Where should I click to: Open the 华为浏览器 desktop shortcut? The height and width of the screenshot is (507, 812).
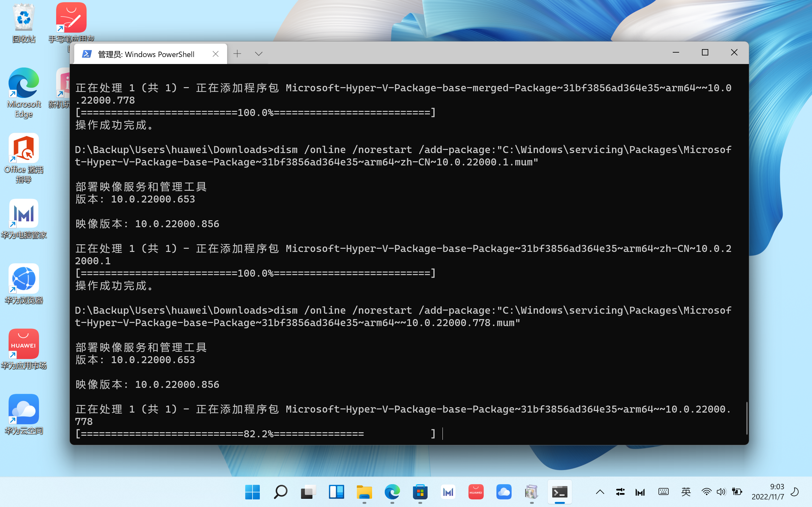point(23,284)
